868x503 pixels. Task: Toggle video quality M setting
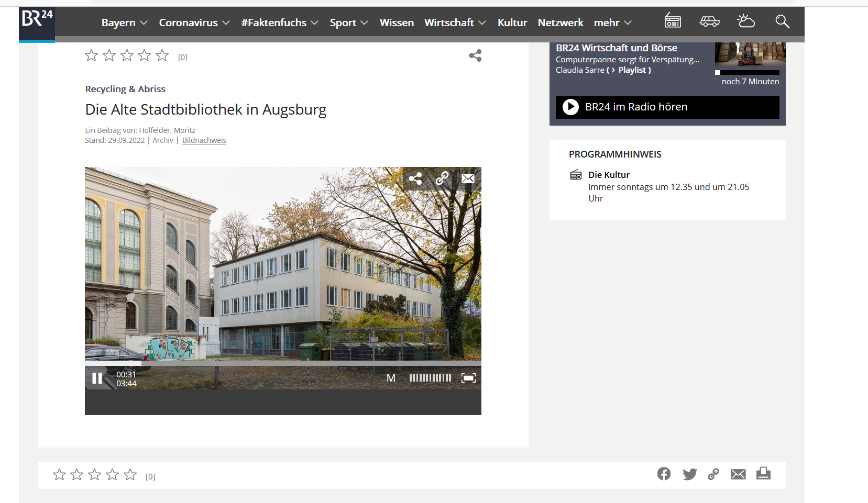click(391, 378)
